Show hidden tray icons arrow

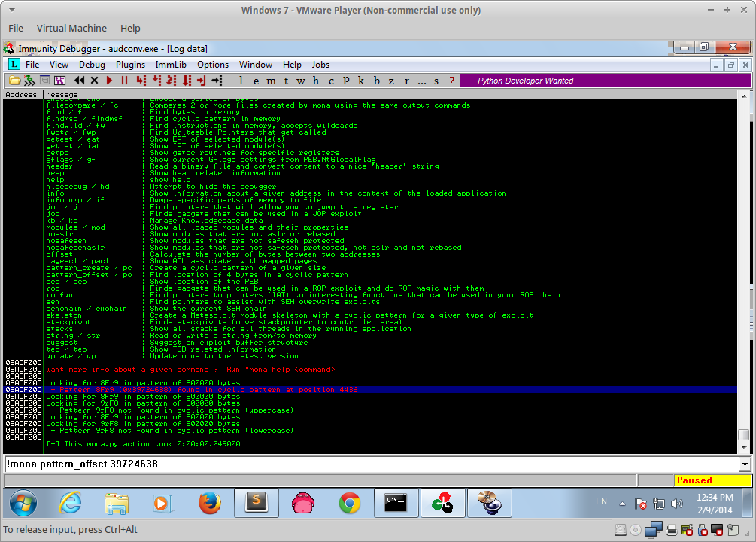click(x=622, y=504)
